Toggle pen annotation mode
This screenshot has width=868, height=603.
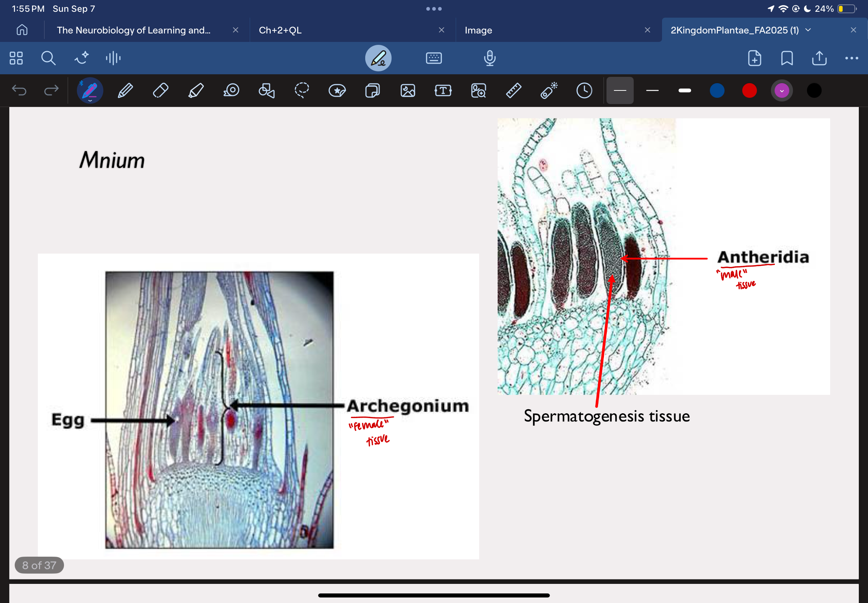pos(378,58)
